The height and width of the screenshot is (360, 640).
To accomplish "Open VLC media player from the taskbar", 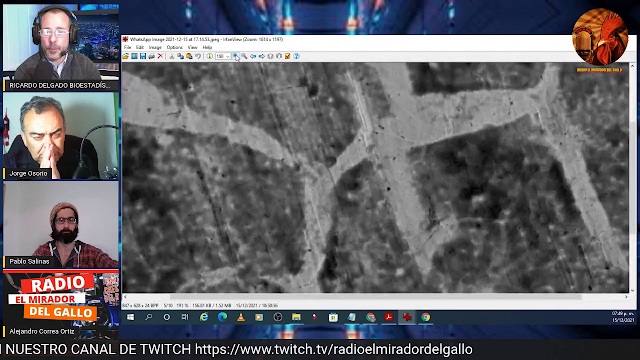I will point(241,317).
